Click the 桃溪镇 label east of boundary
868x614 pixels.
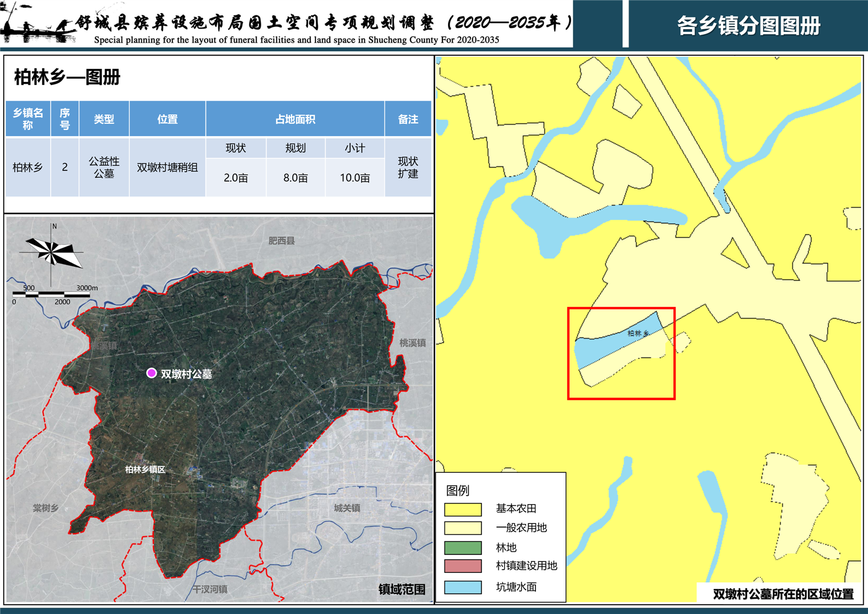click(x=412, y=343)
